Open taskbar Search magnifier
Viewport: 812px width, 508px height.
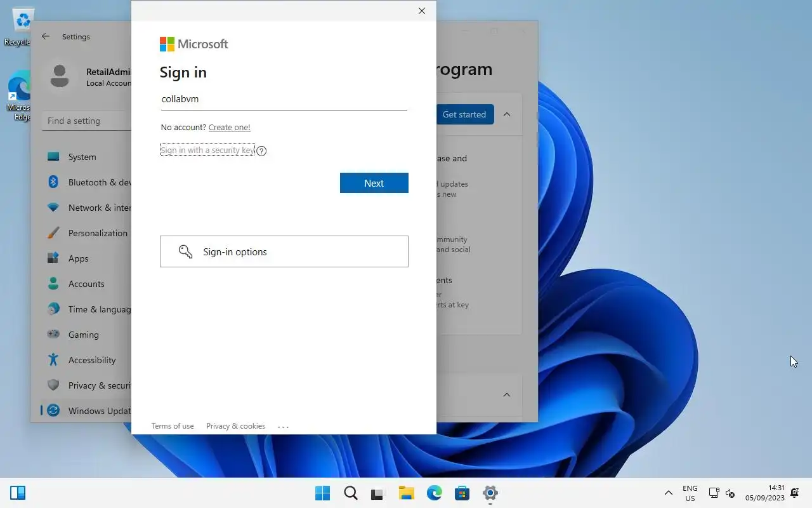(350, 493)
